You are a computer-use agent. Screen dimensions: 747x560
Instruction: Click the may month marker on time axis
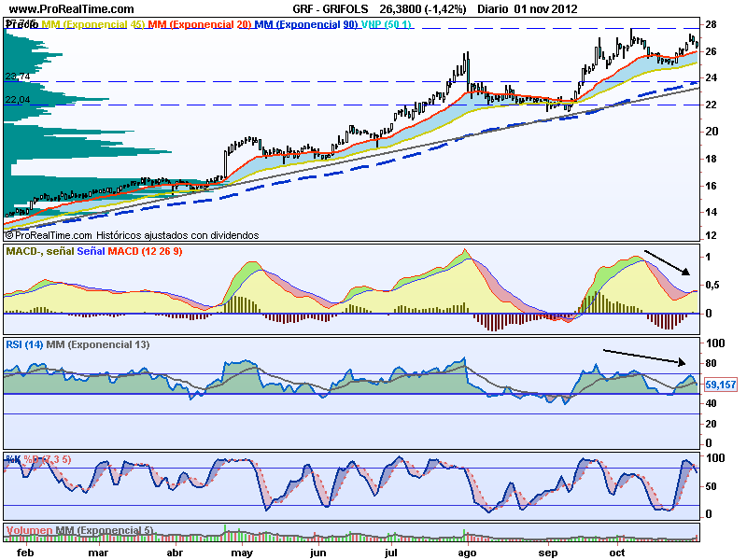pos(242,553)
